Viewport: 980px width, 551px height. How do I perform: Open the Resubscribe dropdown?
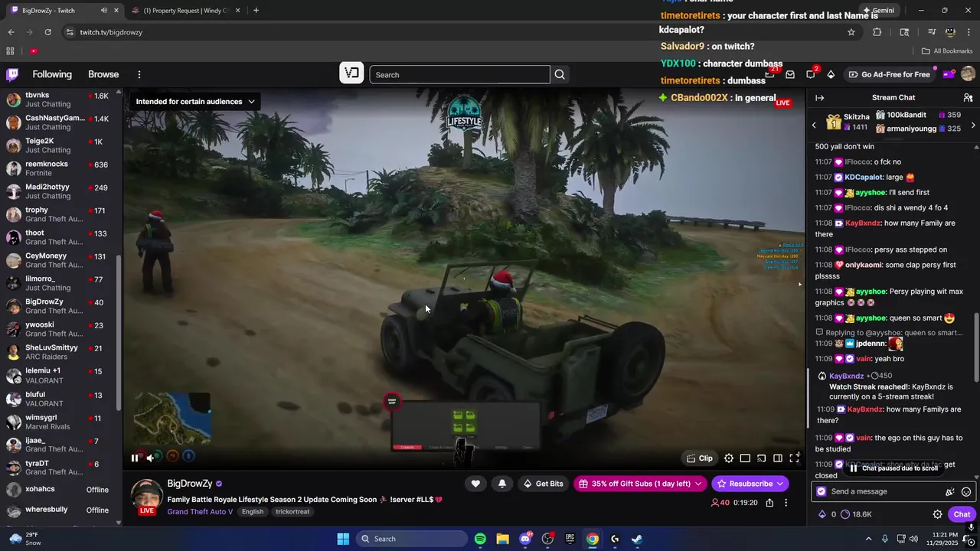[x=750, y=484]
